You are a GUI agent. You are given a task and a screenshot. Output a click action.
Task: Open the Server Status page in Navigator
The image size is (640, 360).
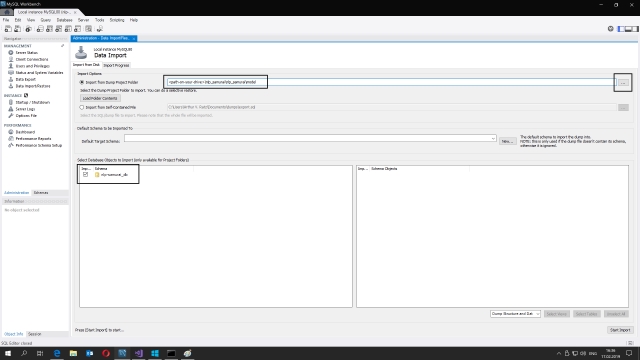(26, 53)
